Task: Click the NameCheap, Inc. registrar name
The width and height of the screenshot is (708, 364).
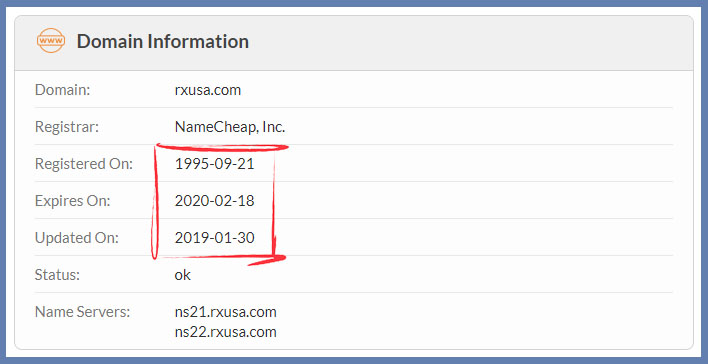Action: point(230,127)
